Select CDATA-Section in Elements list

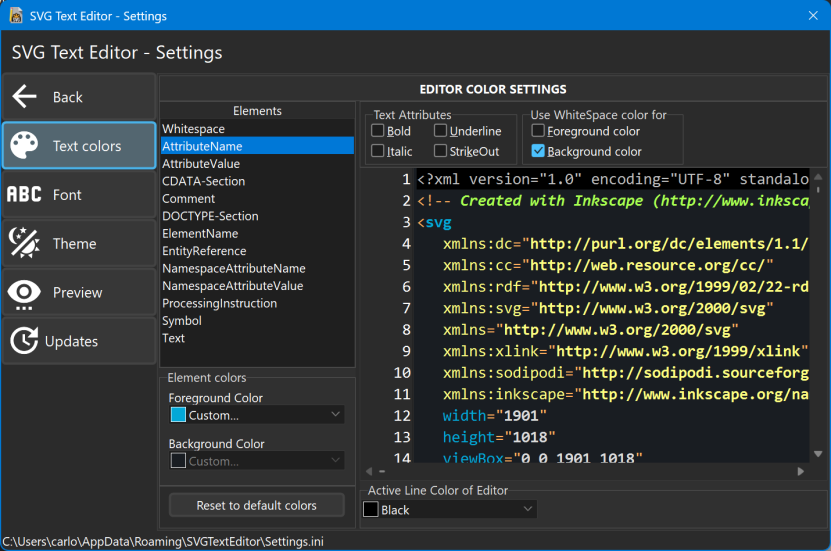tap(258, 181)
